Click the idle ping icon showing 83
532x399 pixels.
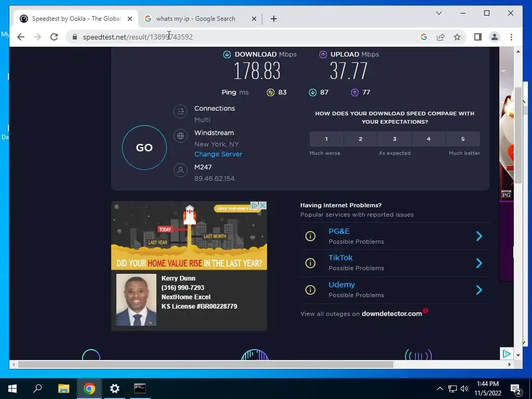tap(270, 92)
